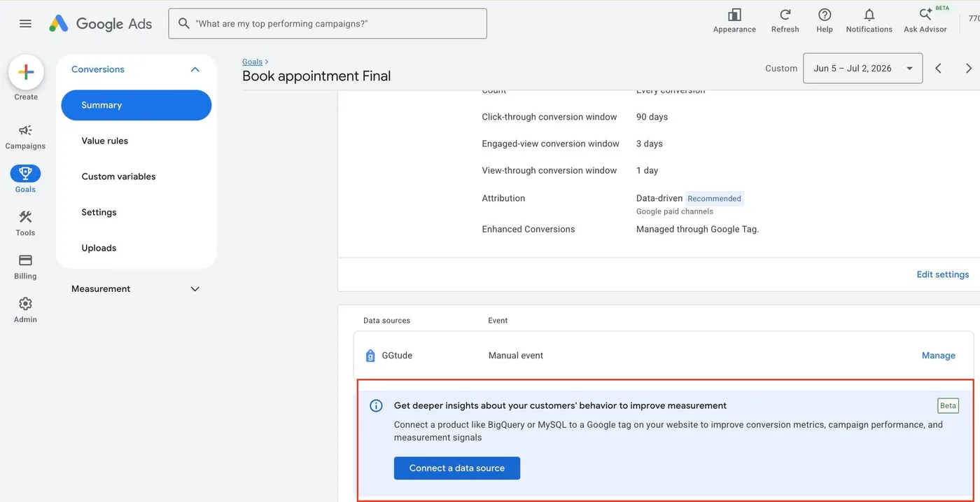This screenshot has height=502, width=980.
Task: Collapse the Conversions section
Action: tap(195, 69)
